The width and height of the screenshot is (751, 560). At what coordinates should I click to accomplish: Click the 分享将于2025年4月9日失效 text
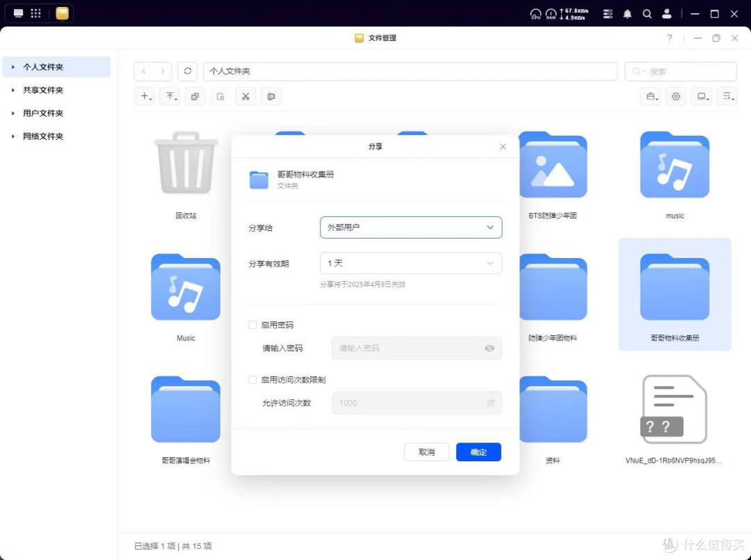[x=362, y=285]
